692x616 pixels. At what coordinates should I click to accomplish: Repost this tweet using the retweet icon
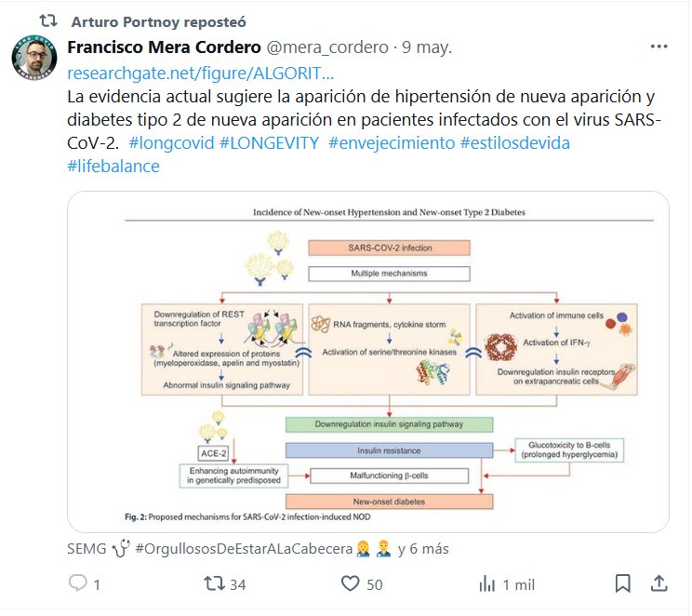pyautogui.click(x=214, y=584)
